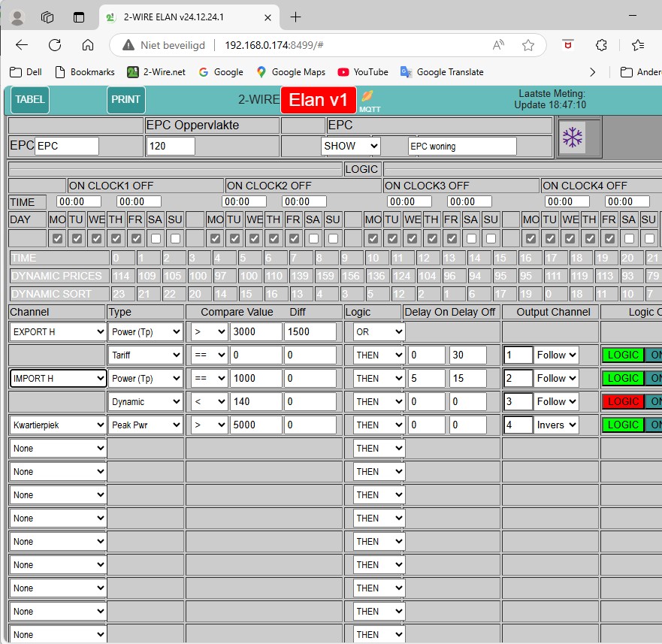Go to the browser home page

[88, 45]
